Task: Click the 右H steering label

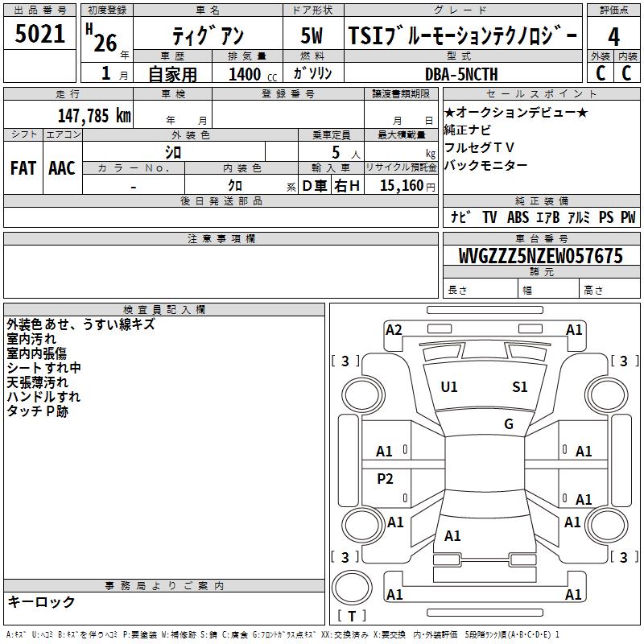Action: click(347, 186)
